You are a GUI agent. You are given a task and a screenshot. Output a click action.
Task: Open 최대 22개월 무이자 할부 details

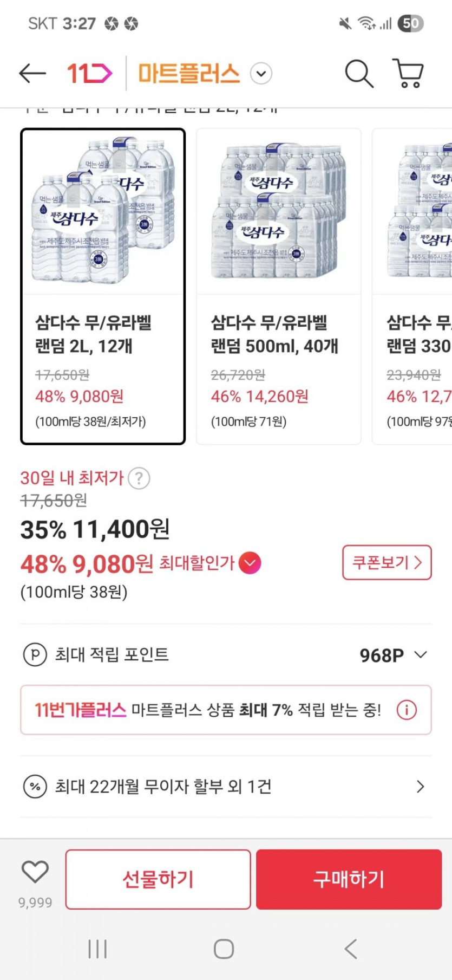click(420, 787)
